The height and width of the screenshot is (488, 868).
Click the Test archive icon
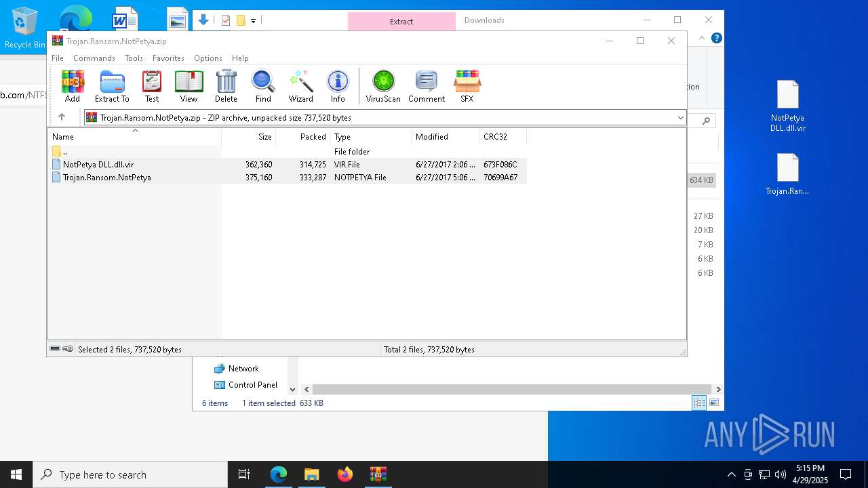(x=152, y=86)
